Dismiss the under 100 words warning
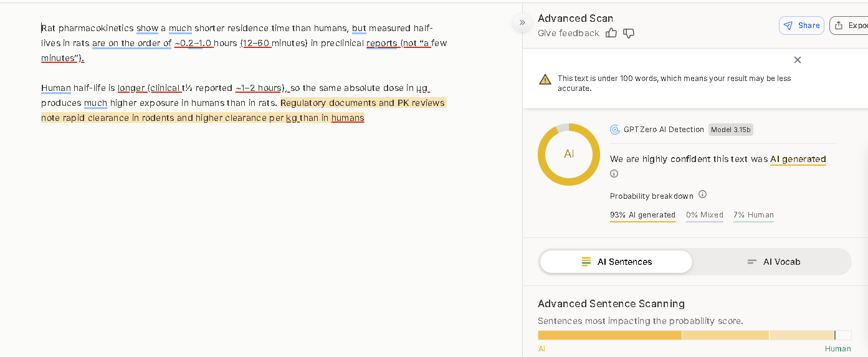 point(797,60)
